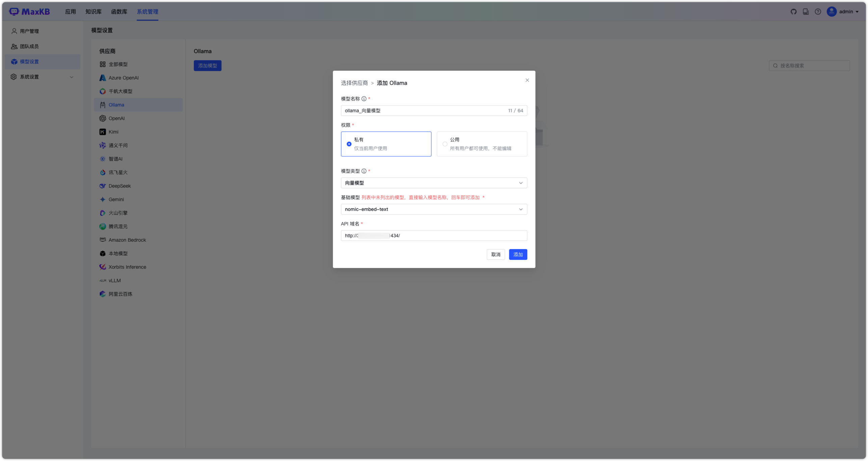Switch to the 函数库 tab
This screenshot has height=461, width=868.
(119, 11)
